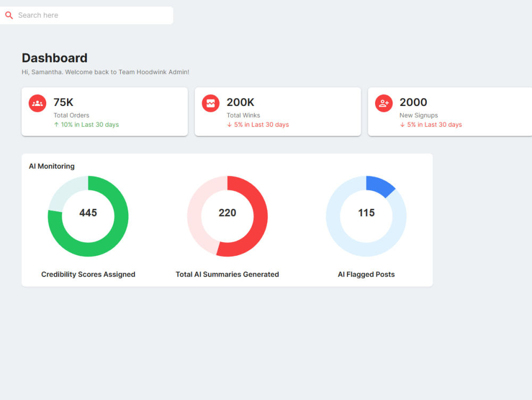This screenshot has height=400, width=532.
Task: Click the New Signups caption
Action: pos(419,116)
